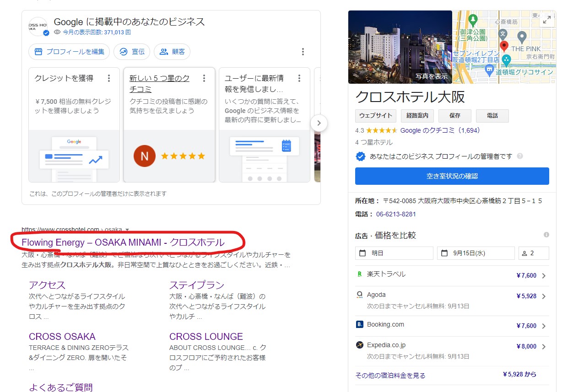This screenshot has width=584, height=392.
Task: Click the 宣伝 promote button
Action: [x=132, y=52]
